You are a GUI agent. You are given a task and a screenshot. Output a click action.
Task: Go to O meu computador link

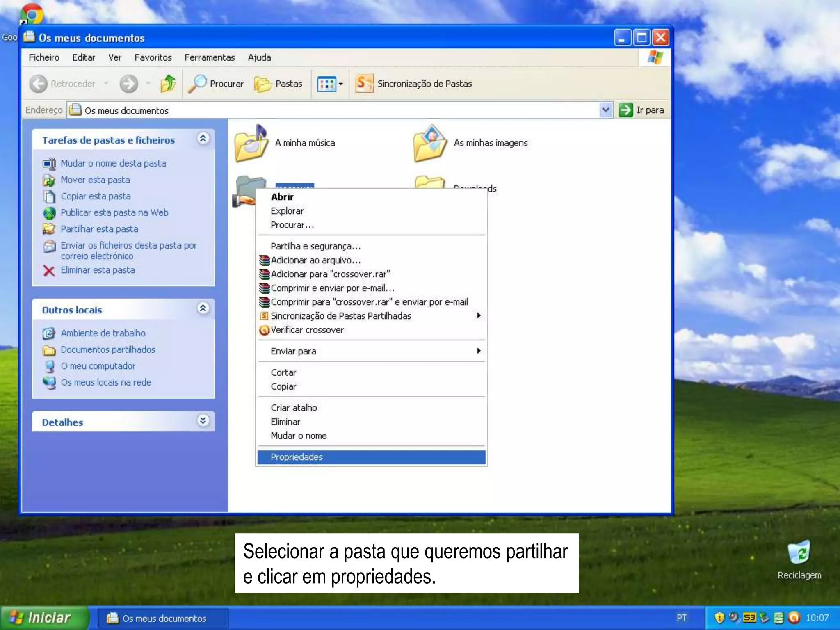point(98,366)
